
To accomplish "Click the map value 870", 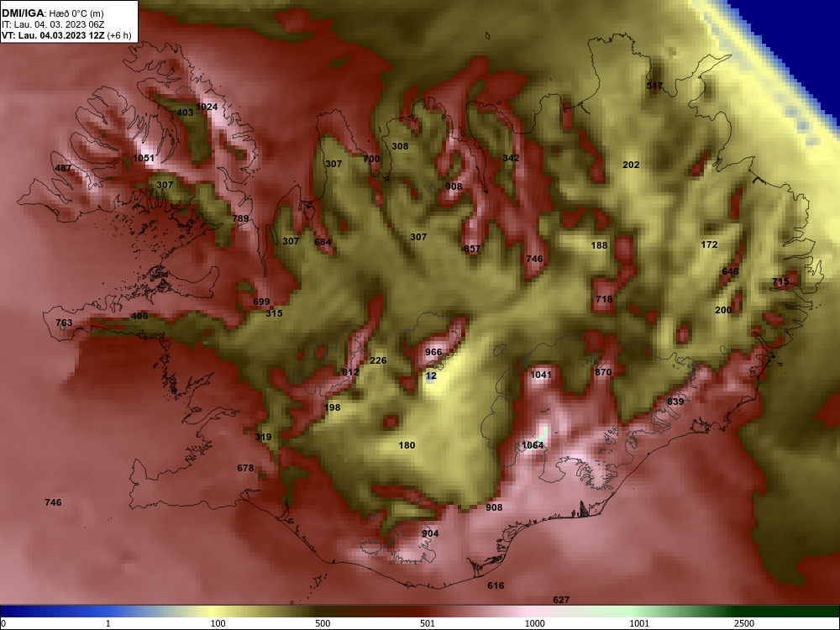I will [603, 372].
